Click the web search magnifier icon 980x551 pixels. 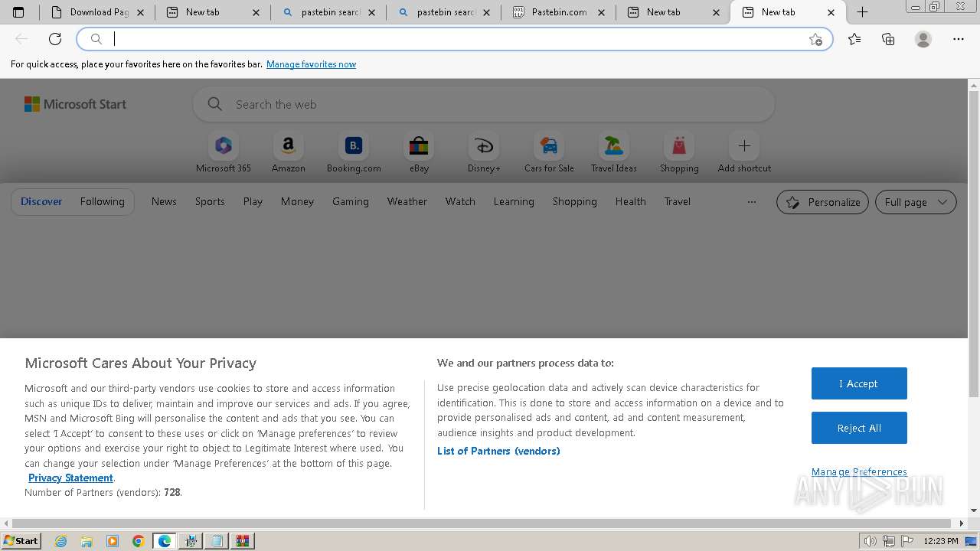[x=215, y=104]
